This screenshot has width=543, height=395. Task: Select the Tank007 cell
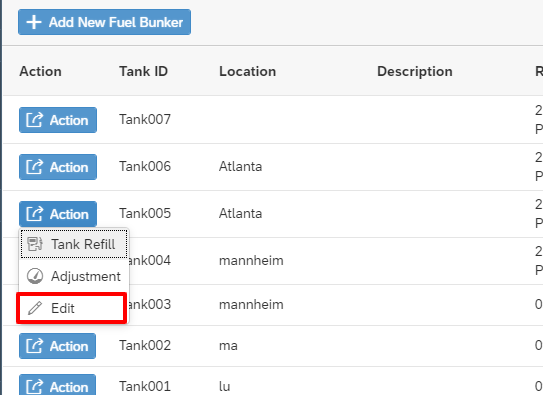point(145,119)
